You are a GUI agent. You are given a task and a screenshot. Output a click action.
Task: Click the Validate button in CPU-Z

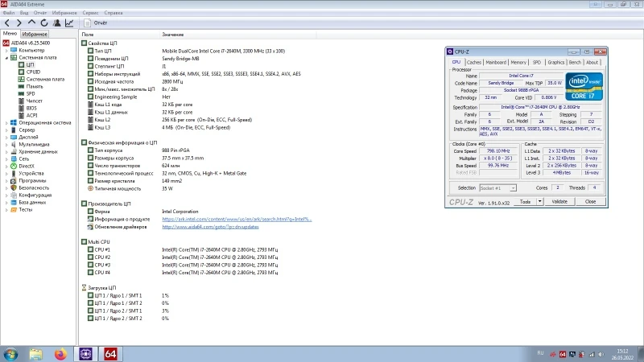click(559, 202)
